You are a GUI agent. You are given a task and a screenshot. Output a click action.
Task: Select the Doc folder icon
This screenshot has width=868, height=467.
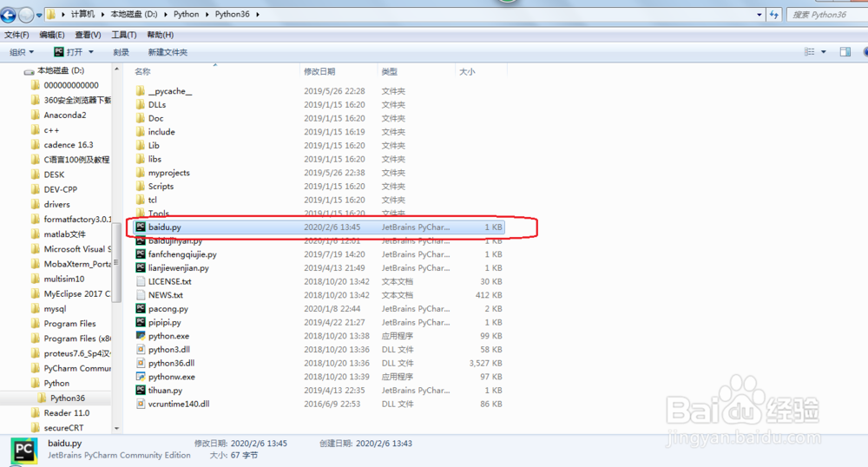[141, 118]
